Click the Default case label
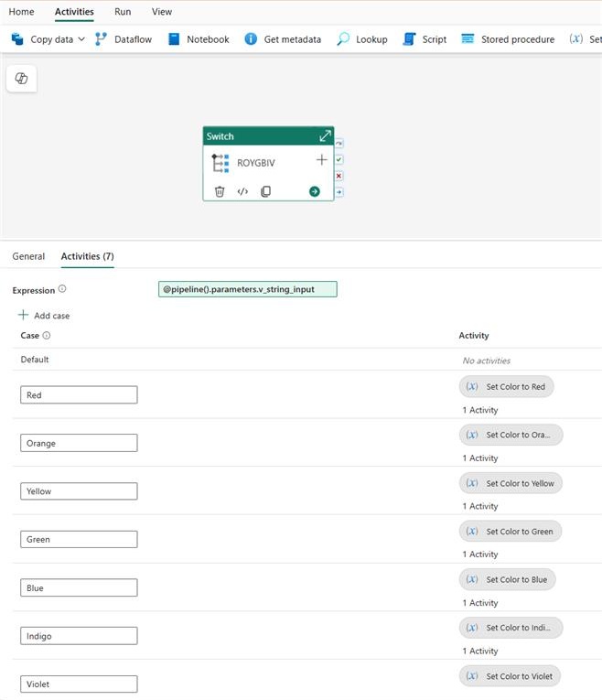 pyautogui.click(x=35, y=360)
